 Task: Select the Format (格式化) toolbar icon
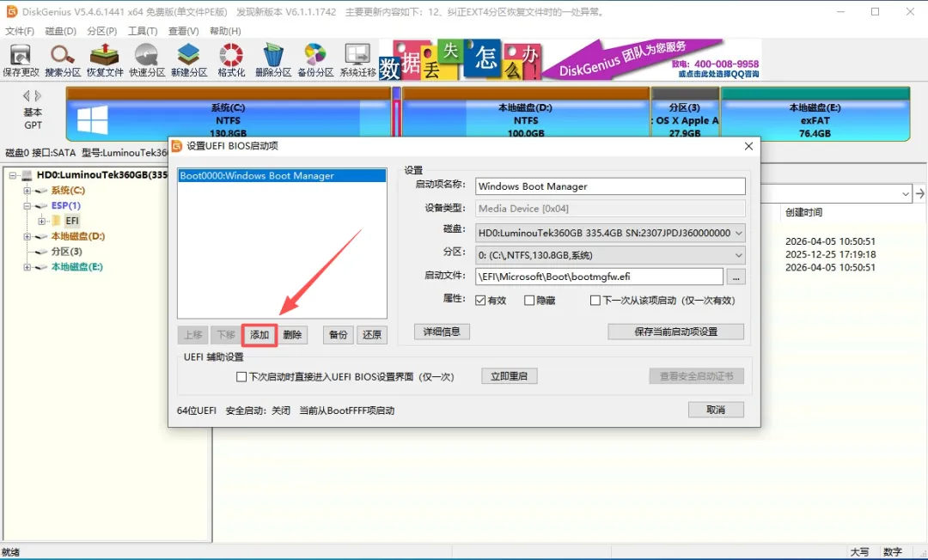point(231,60)
